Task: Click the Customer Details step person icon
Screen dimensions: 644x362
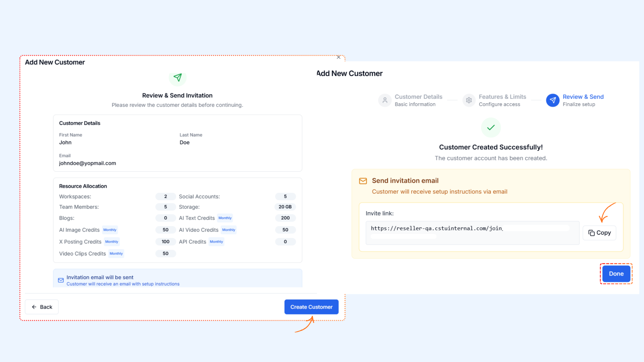Action: click(385, 100)
